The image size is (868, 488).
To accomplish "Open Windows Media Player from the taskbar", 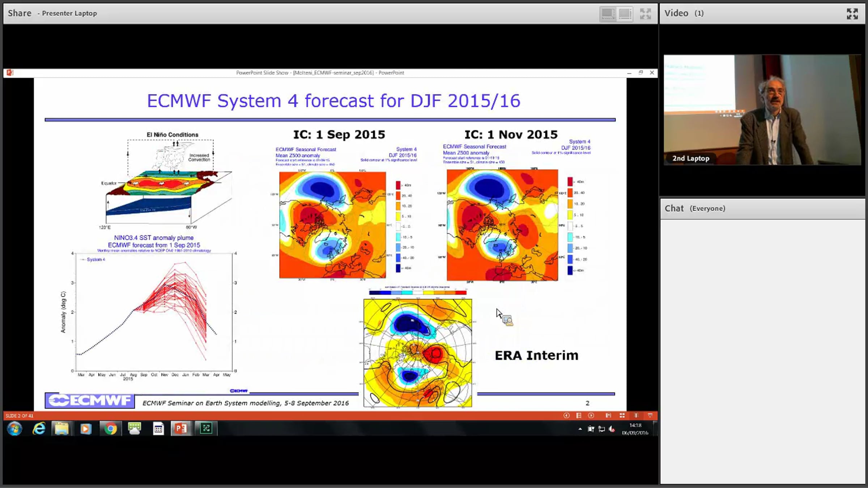I will click(x=86, y=429).
